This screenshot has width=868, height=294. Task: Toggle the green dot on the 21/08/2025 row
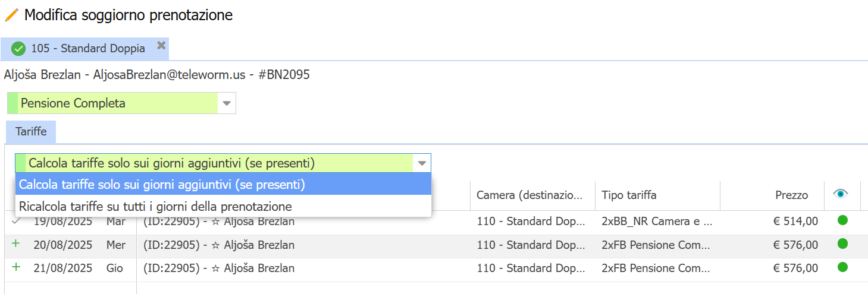842,267
